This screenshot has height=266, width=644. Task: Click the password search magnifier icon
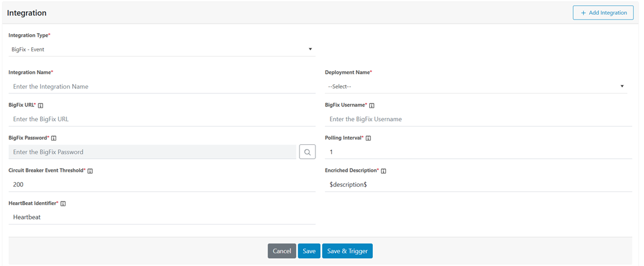tap(307, 152)
